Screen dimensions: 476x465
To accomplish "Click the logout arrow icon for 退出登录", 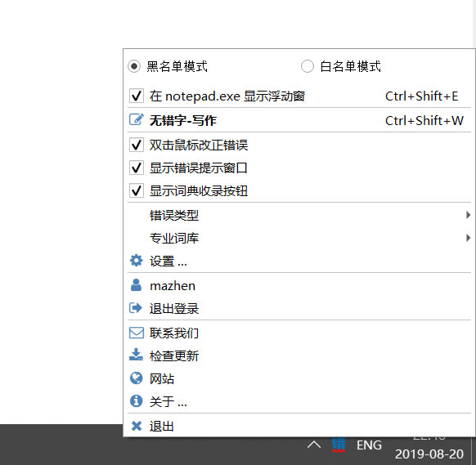I will pos(136,308).
